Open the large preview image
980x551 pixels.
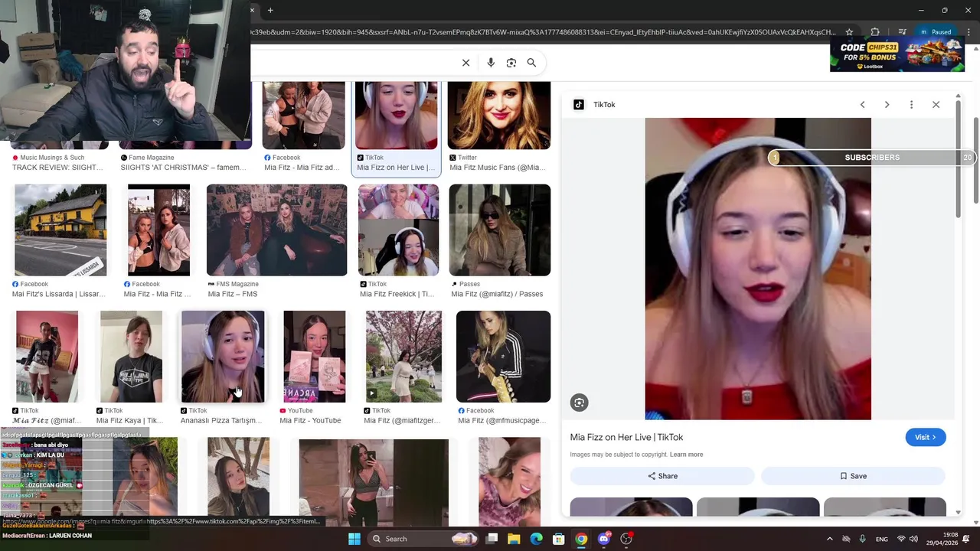(x=758, y=269)
